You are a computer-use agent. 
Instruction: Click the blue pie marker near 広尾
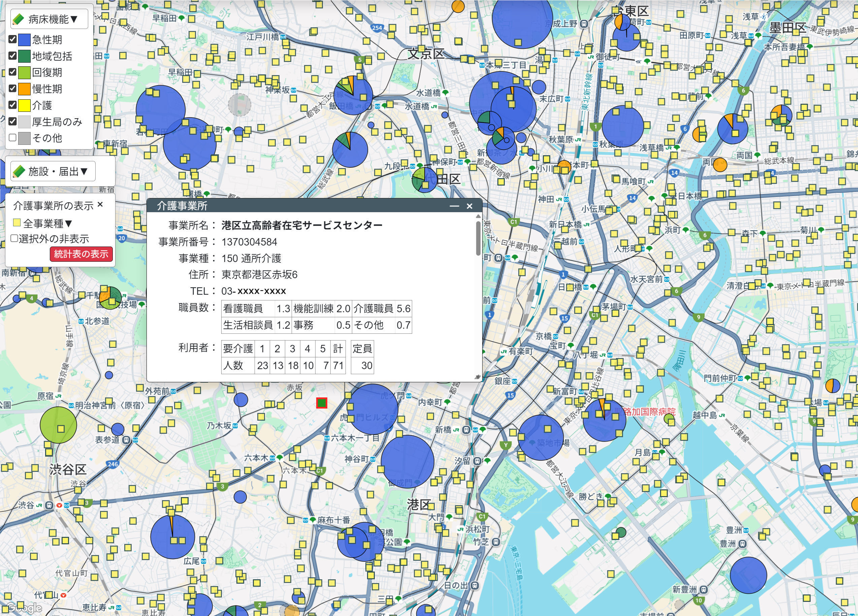click(x=172, y=537)
